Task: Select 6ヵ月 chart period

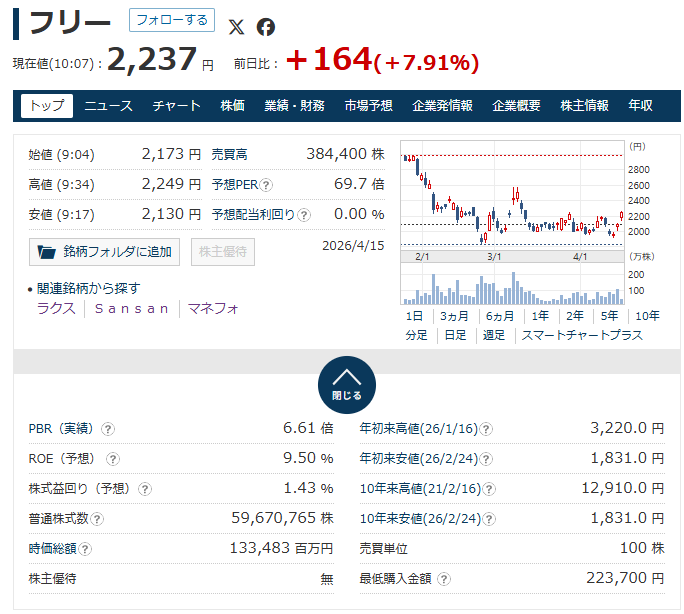Action: [500, 316]
